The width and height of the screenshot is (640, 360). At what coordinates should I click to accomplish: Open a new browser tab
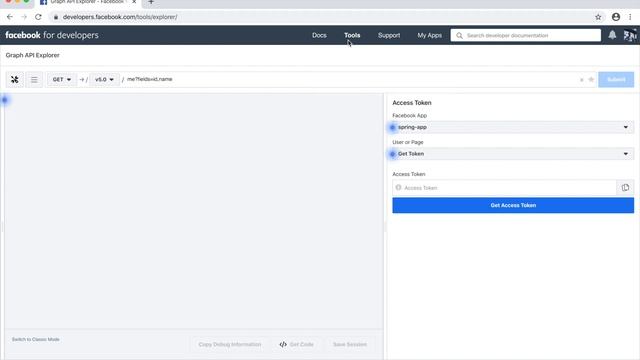click(x=151, y=2)
